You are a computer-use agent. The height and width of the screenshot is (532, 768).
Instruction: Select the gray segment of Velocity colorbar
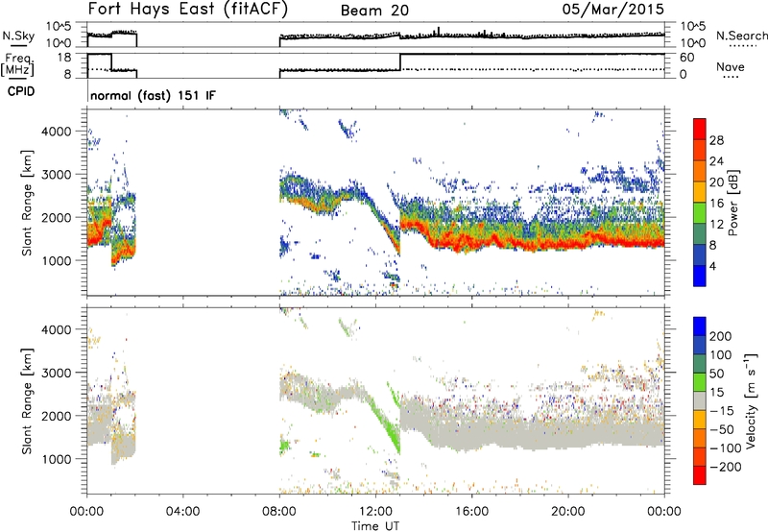(700, 401)
